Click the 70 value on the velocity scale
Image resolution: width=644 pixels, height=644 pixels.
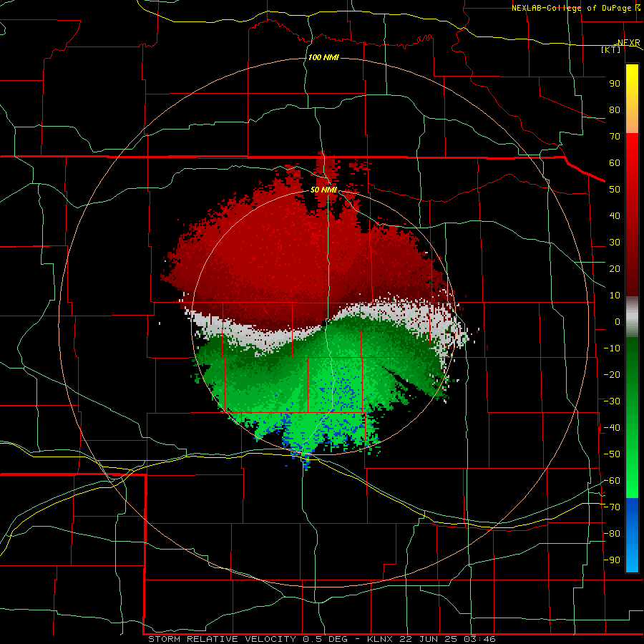[x=615, y=137]
